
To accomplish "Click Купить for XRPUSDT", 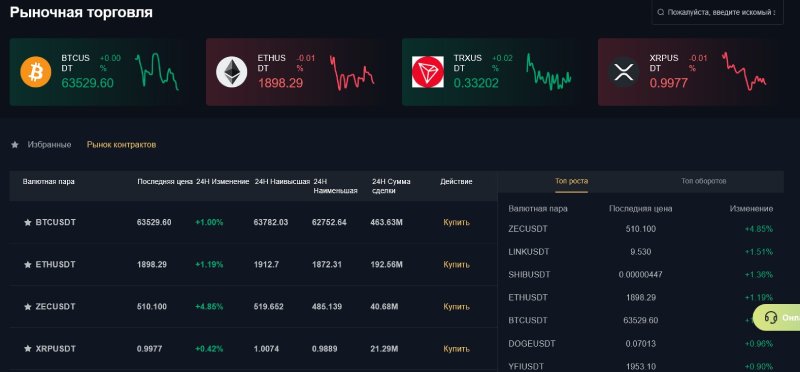I will coord(457,349).
